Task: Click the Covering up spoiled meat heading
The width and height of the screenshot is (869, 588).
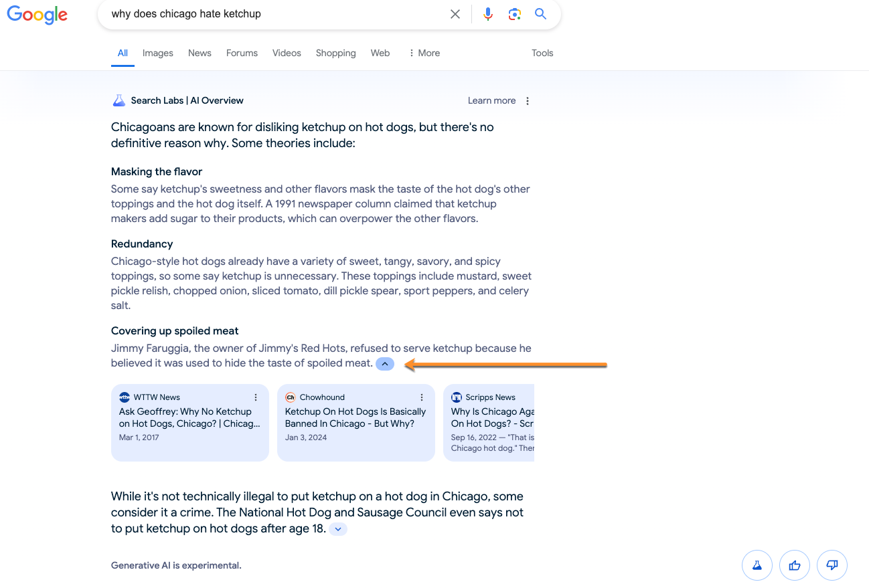Action: (x=175, y=330)
